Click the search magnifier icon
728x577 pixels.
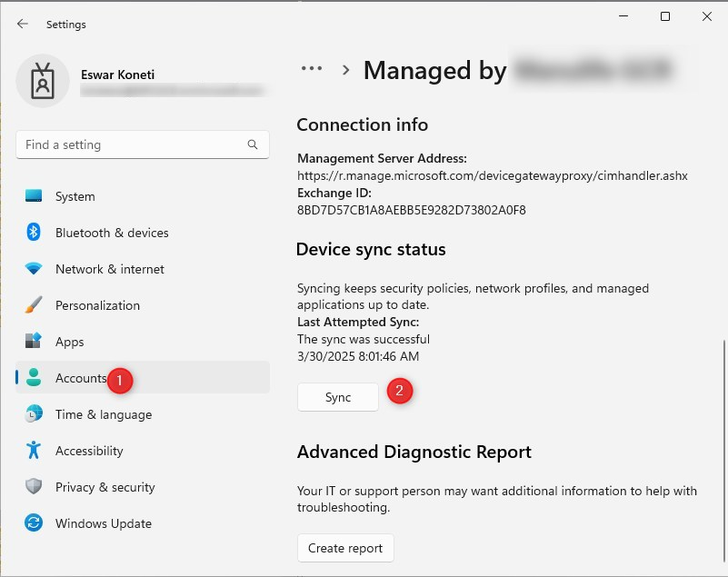[253, 144]
